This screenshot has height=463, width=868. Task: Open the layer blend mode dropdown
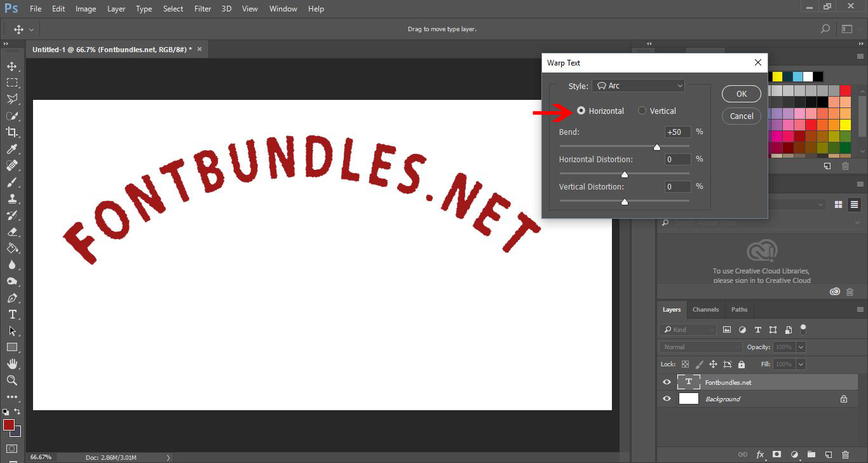tap(700, 347)
